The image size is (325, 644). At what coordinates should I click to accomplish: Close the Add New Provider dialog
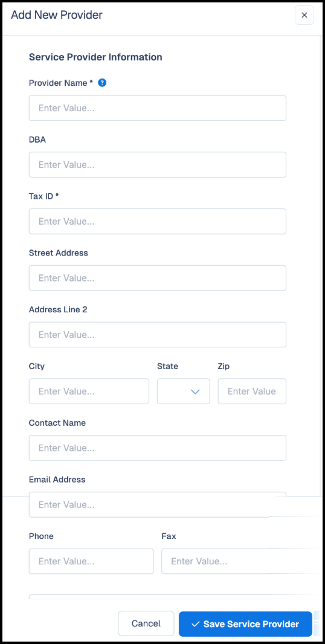click(x=304, y=15)
